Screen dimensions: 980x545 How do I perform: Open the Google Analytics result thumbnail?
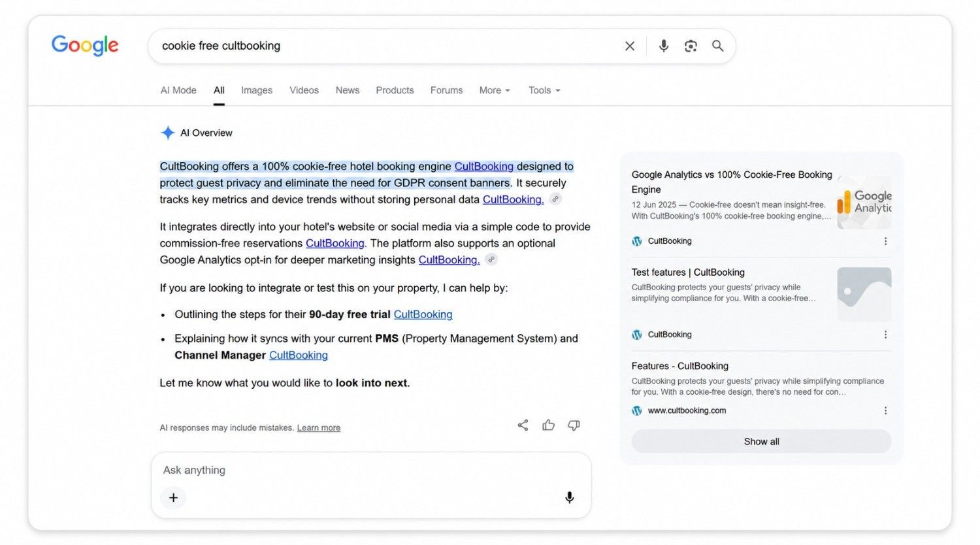coord(864,202)
